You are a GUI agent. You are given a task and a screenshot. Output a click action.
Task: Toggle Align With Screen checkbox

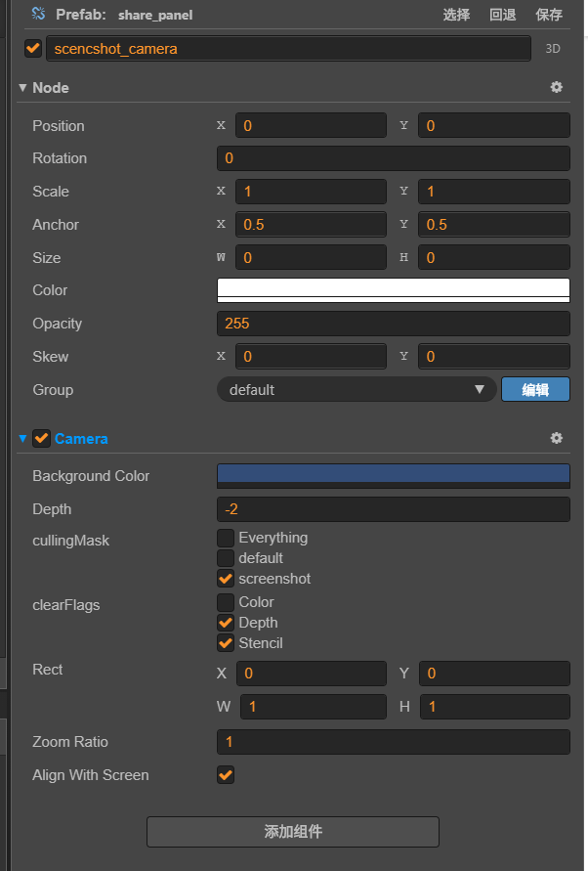point(226,775)
